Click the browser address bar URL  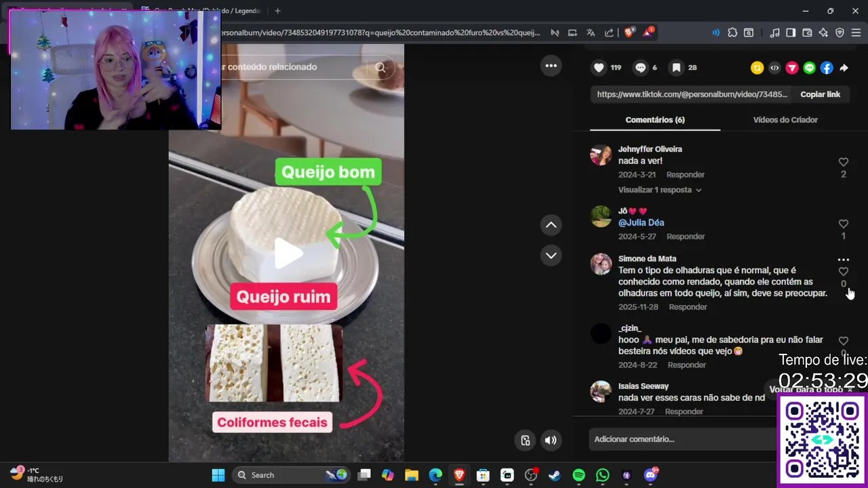pyautogui.click(x=380, y=33)
